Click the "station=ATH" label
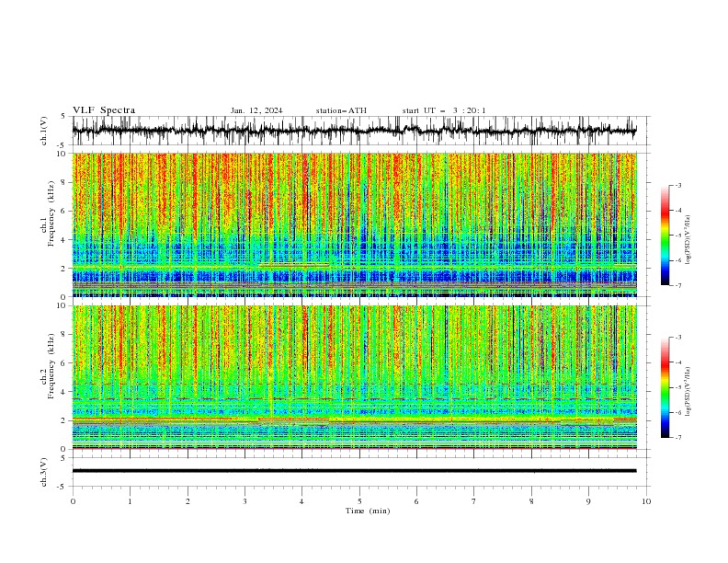This screenshot has width=728, height=563. pyautogui.click(x=341, y=110)
